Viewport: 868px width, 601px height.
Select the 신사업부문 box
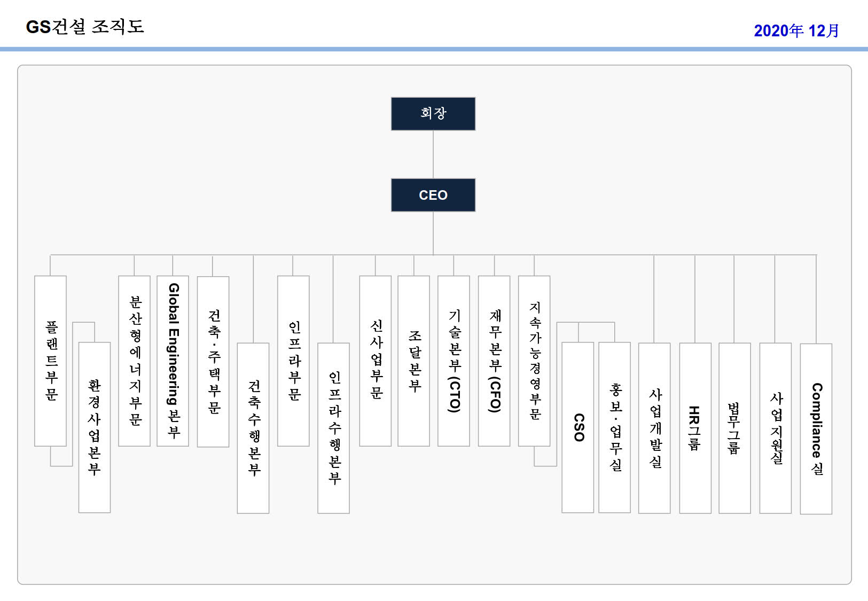coord(376,361)
